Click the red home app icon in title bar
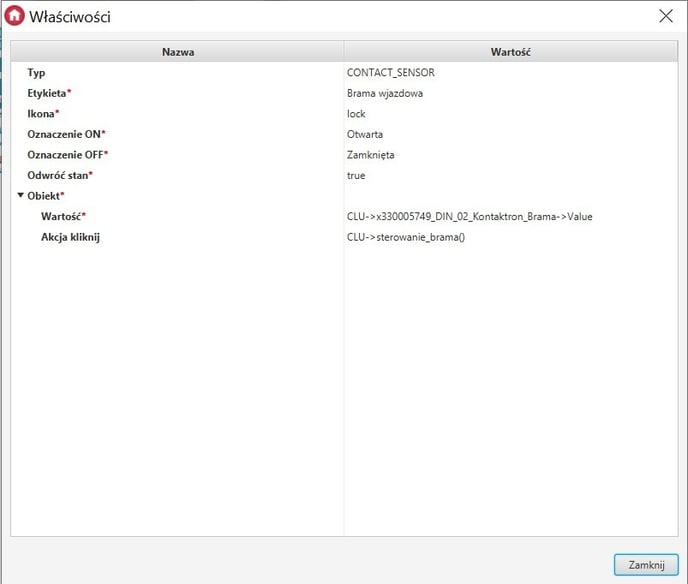The width and height of the screenshot is (688, 584). coord(15,17)
